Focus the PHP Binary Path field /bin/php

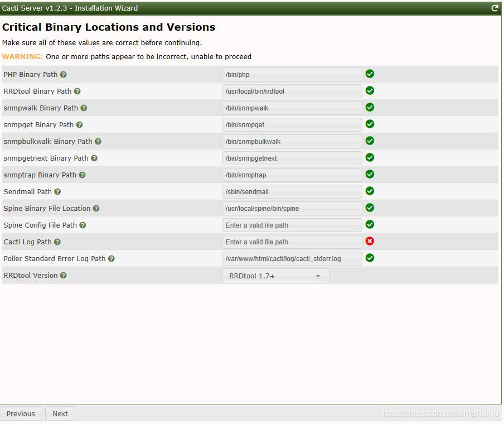coord(292,75)
